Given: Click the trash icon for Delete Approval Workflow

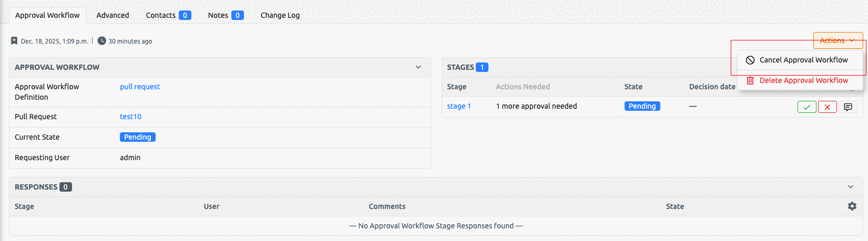Looking at the screenshot, I should click(750, 80).
